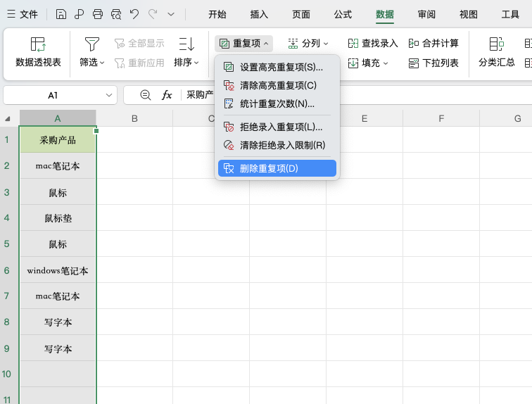Choose 清除高亮重复项(C) menu item

click(x=277, y=85)
